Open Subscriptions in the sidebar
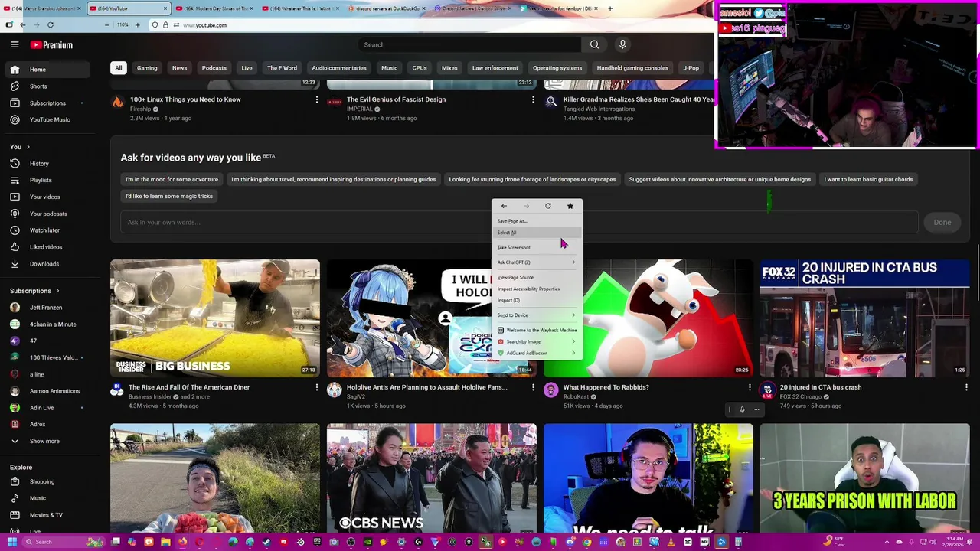 pos(46,103)
